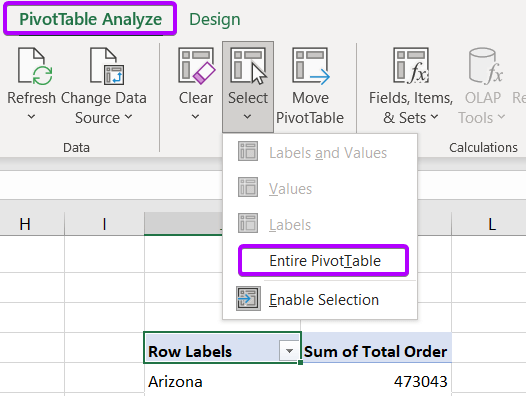The width and height of the screenshot is (526, 396).
Task: Click the Clear eraser icon
Action: (196, 66)
